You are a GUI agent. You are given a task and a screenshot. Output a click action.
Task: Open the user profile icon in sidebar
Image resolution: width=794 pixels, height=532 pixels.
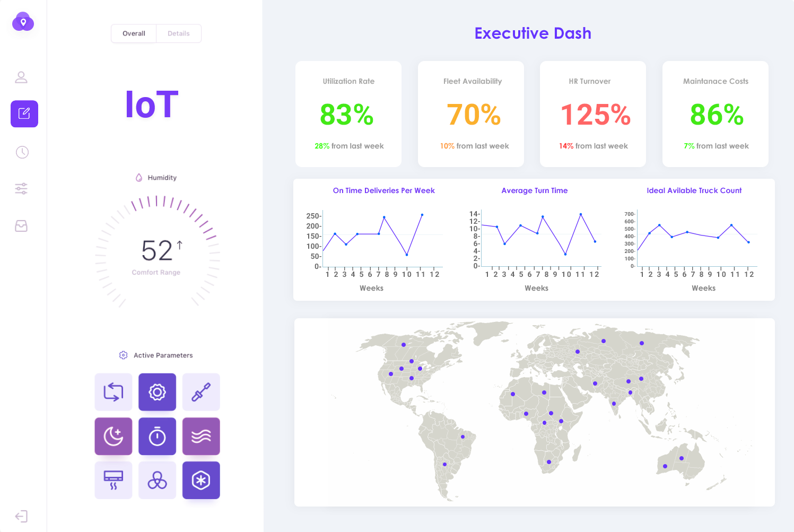tap(21, 77)
